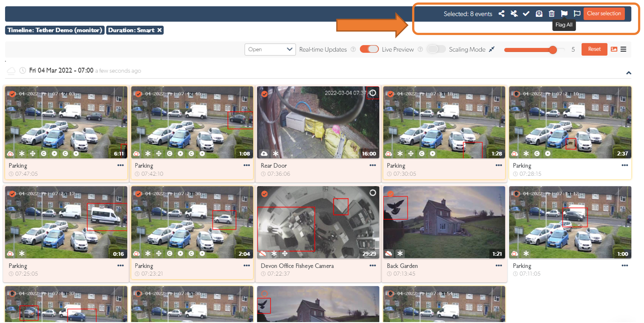The width and height of the screenshot is (644, 323).
Task: Switch to list view icon
Action: tap(623, 49)
